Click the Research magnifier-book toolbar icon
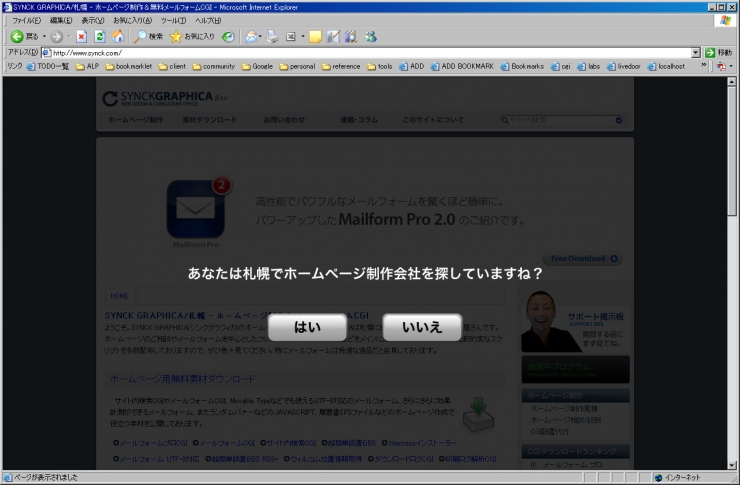Image resolution: width=740 pixels, height=485 pixels. click(x=351, y=36)
